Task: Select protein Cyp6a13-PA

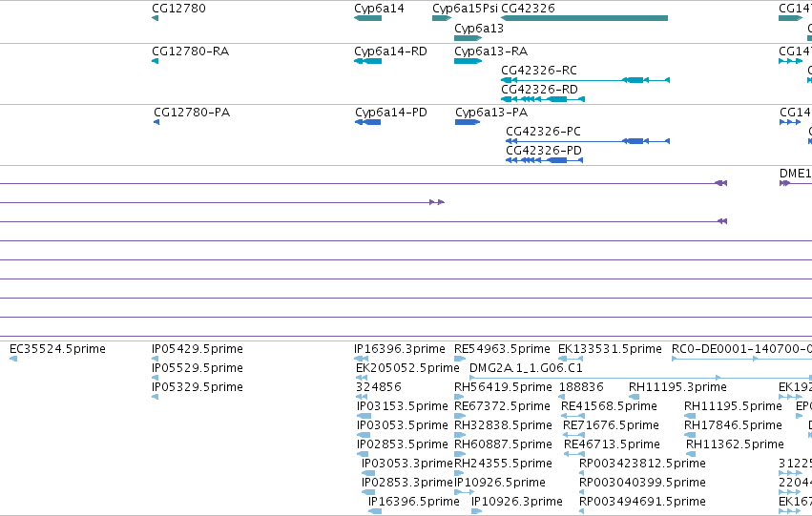Action: point(491,113)
